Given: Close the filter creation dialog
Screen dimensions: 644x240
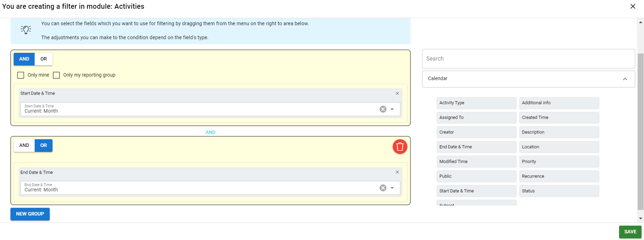Looking at the screenshot, I should pos(633,6).
